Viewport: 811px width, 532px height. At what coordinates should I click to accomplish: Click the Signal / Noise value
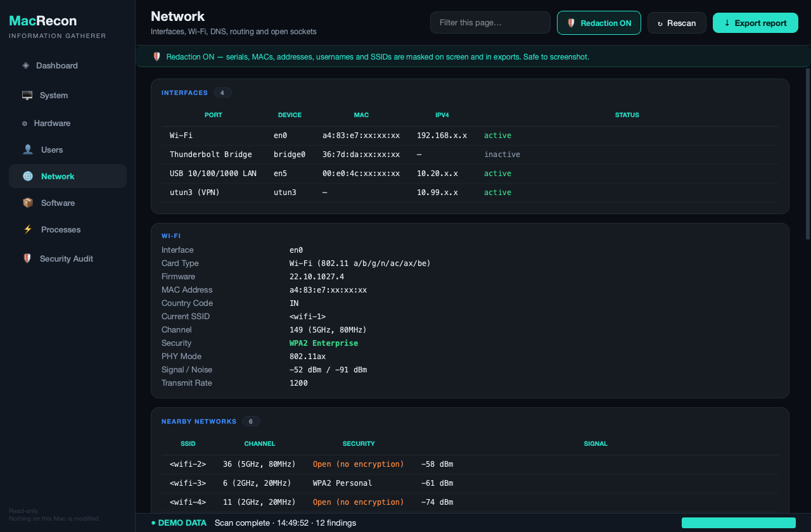click(328, 370)
